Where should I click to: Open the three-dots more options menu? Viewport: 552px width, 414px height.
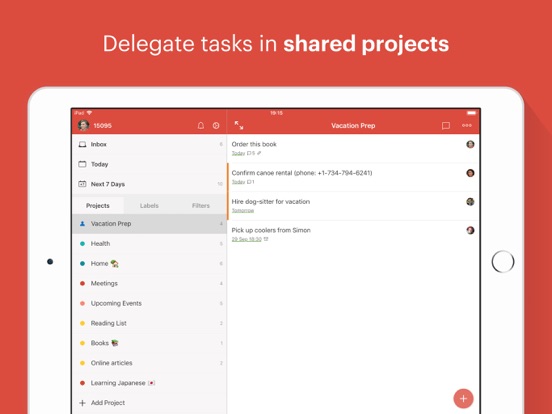[467, 125]
